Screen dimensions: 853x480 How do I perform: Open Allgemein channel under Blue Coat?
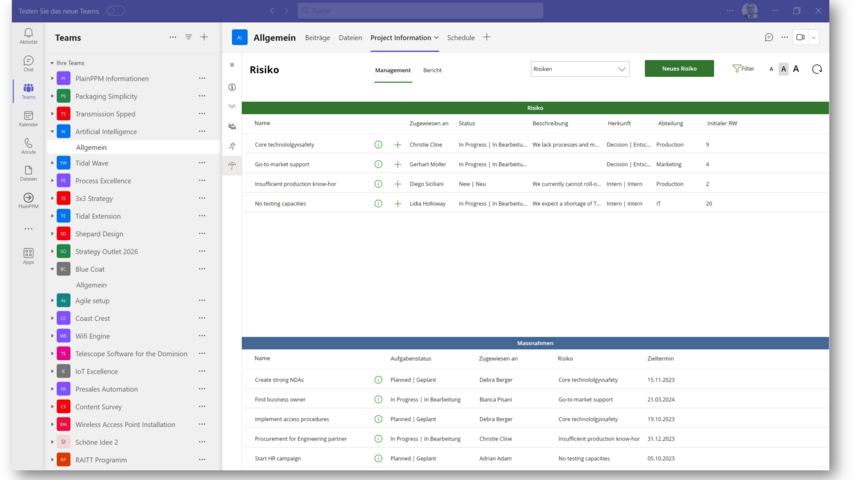[x=91, y=285]
